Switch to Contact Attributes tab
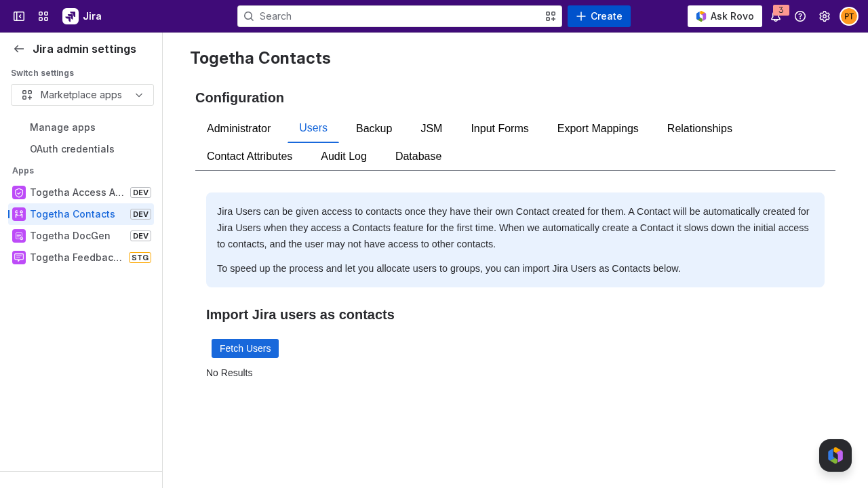This screenshot has height=488, width=868. [250, 157]
